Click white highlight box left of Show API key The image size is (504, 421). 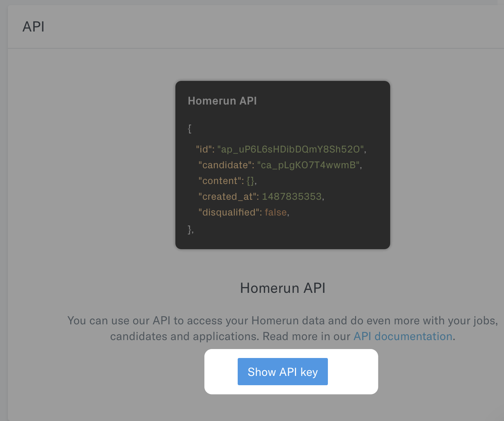pyautogui.click(x=221, y=372)
